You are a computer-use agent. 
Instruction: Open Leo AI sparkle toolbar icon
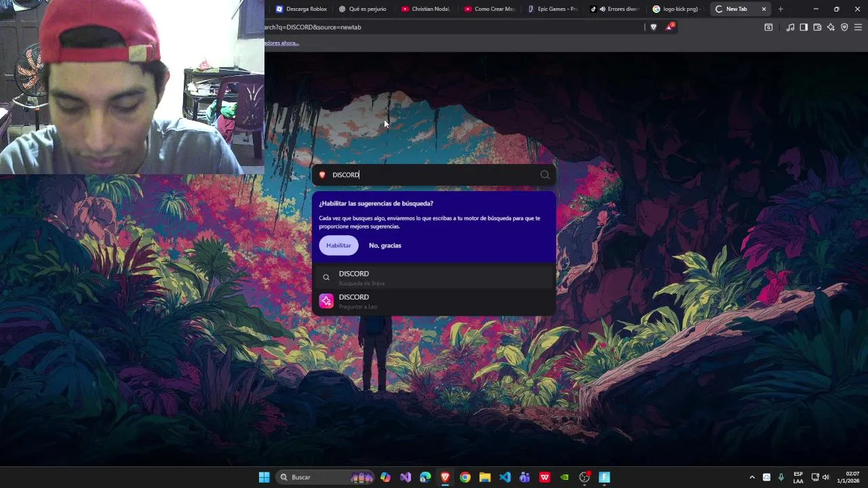(x=831, y=27)
